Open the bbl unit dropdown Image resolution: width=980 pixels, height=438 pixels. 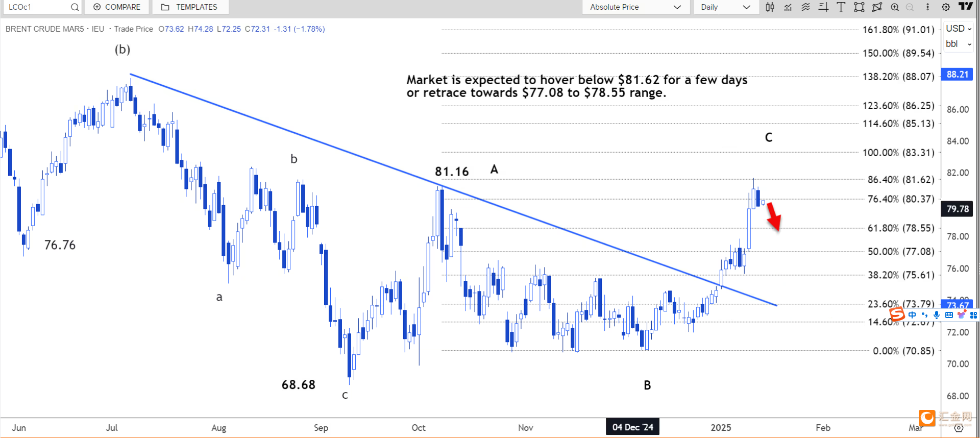(x=959, y=44)
